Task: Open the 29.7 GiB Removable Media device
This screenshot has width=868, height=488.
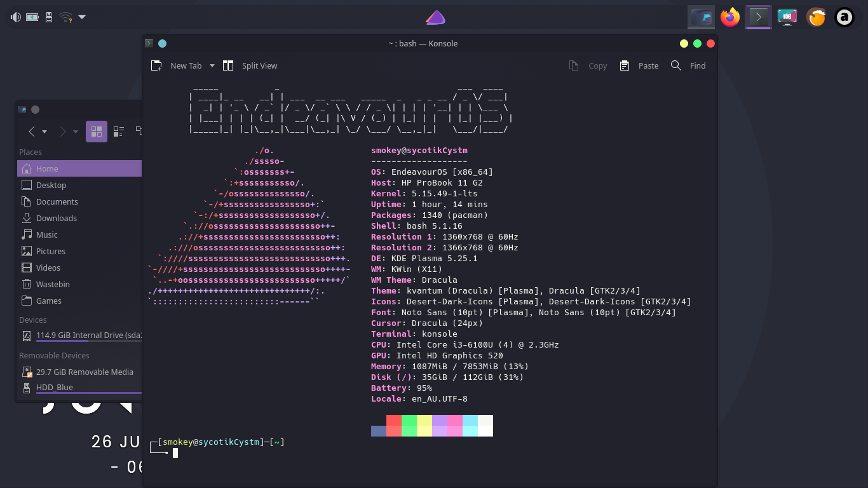Action: pyautogui.click(x=79, y=372)
